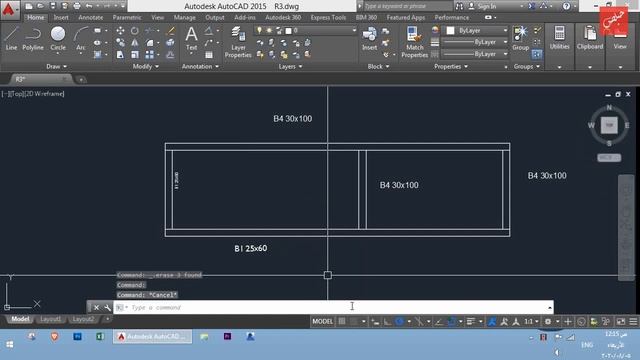Open the layer name dropdown list

(353, 31)
